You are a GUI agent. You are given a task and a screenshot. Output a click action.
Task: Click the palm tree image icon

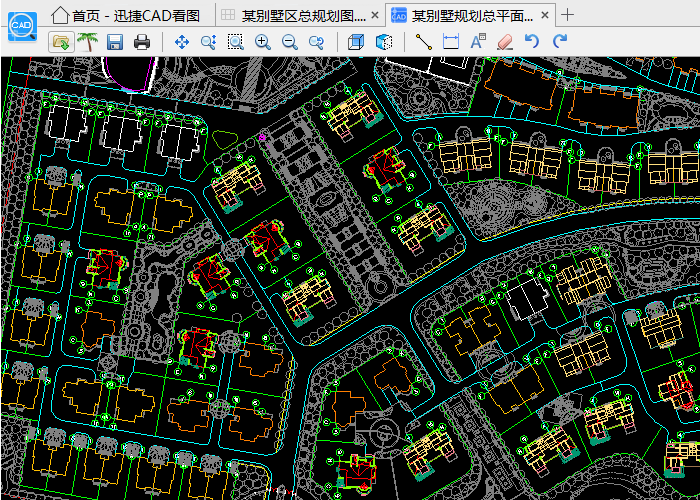pyautogui.click(x=88, y=42)
